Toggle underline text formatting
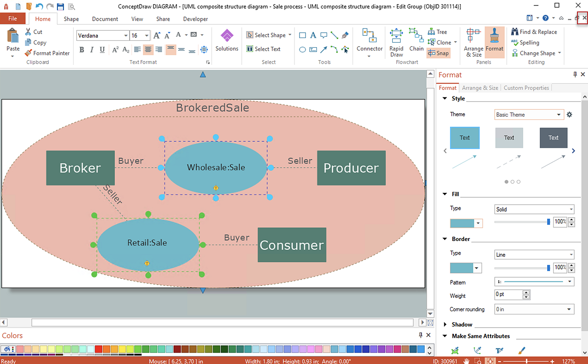The height and width of the screenshot is (364, 588). coord(102,50)
